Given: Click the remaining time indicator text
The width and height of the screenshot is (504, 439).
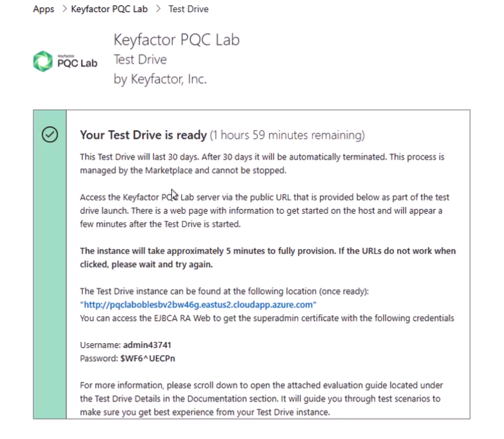Looking at the screenshot, I should [x=287, y=135].
